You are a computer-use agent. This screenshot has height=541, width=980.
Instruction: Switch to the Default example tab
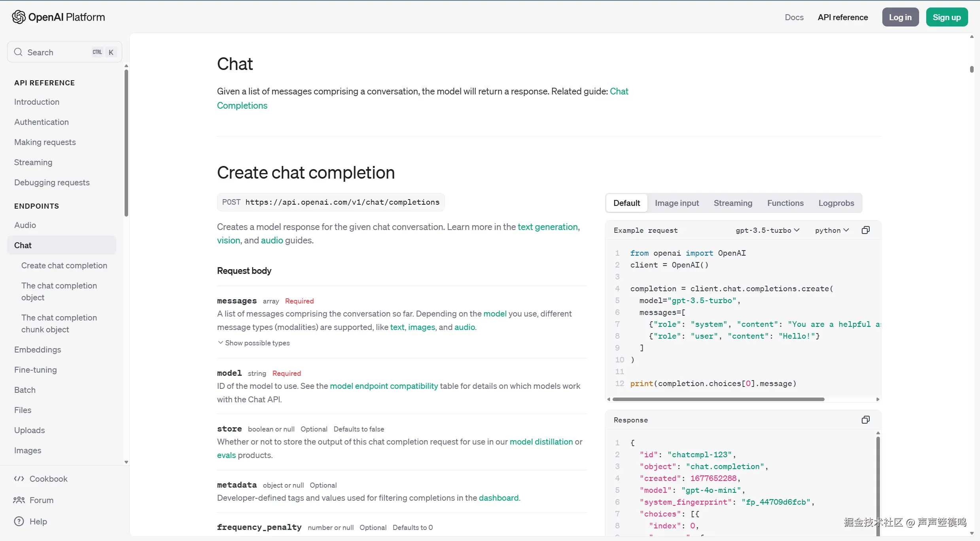pyautogui.click(x=626, y=203)
